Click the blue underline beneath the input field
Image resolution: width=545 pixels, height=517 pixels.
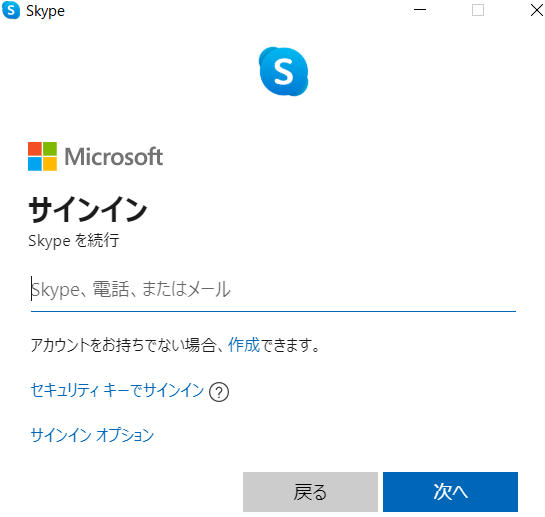pyautogui.click(x=273, y=312)
